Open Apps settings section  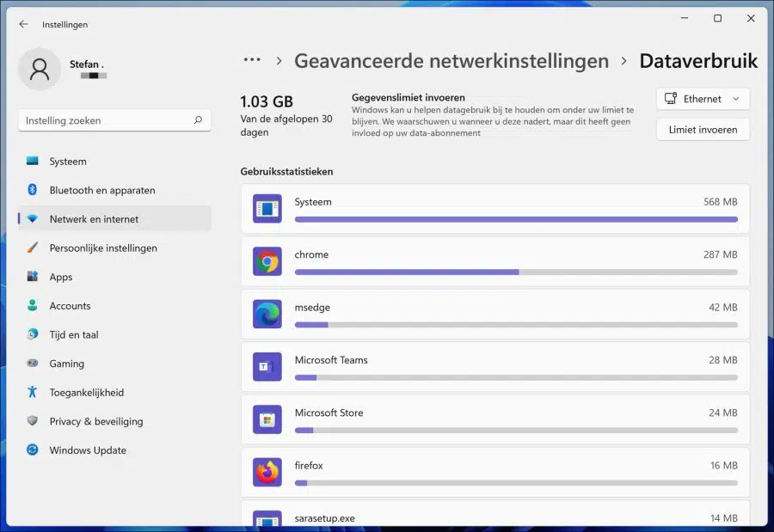point(114,277)
